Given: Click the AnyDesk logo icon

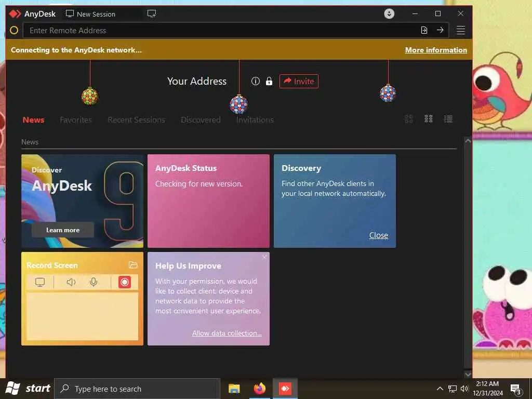Looking at the screenshot, I should [x=15, y=14].
